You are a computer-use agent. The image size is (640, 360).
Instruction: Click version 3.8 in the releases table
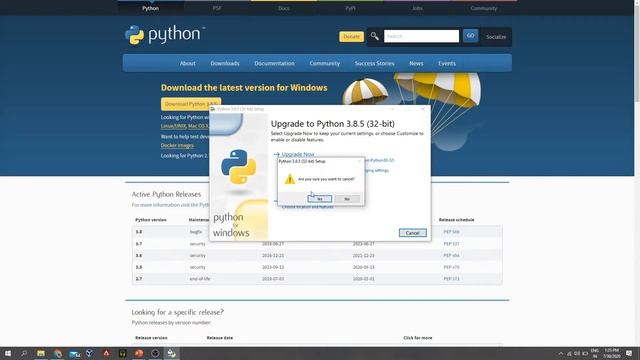(139, 232)
